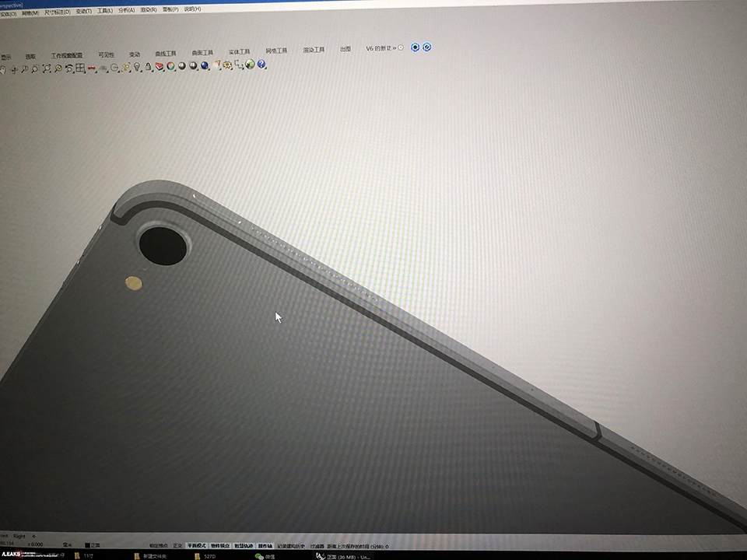
Task: Open the 11寸 folder in taskbar
Action: (84, 555)
